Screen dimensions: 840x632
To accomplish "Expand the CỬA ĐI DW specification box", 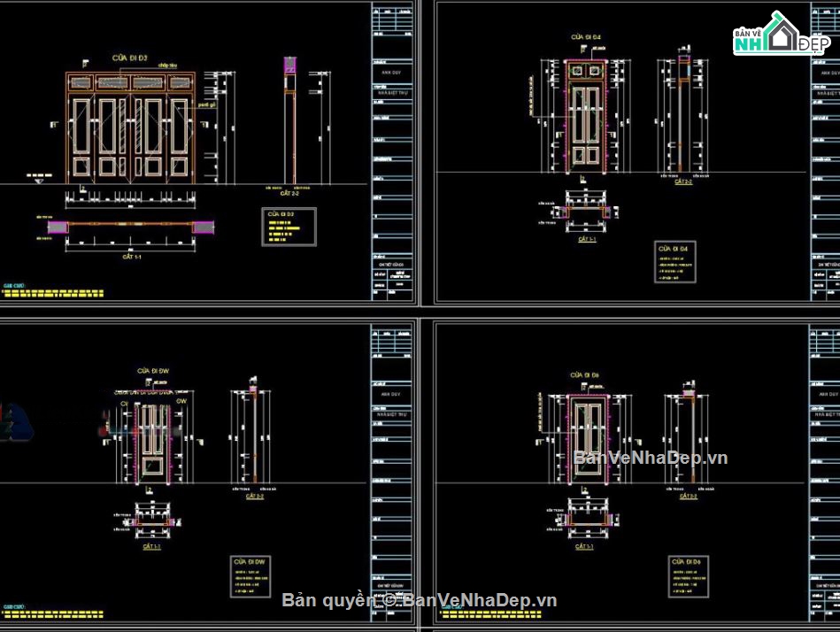I will pyautogui.click(x=250, y=577).
